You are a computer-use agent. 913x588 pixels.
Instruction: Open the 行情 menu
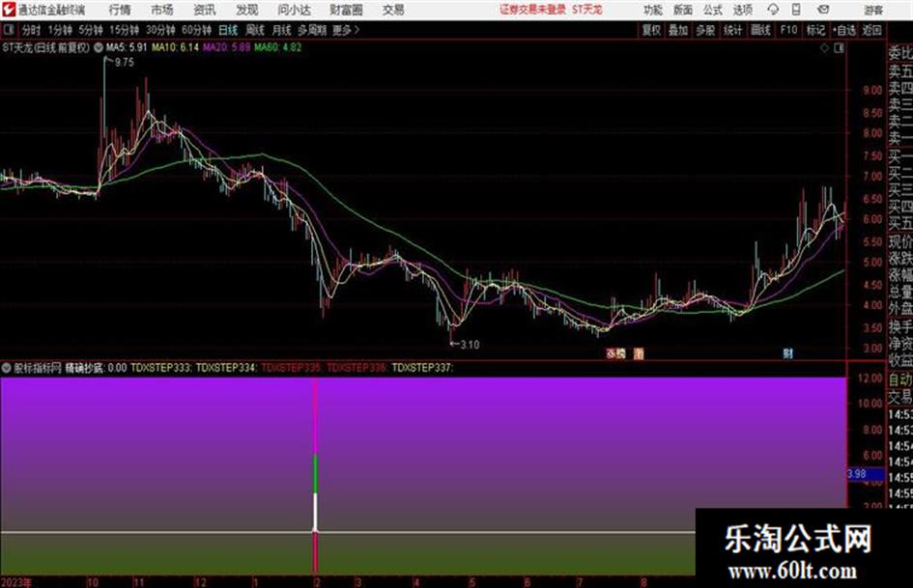click(120, 10)
